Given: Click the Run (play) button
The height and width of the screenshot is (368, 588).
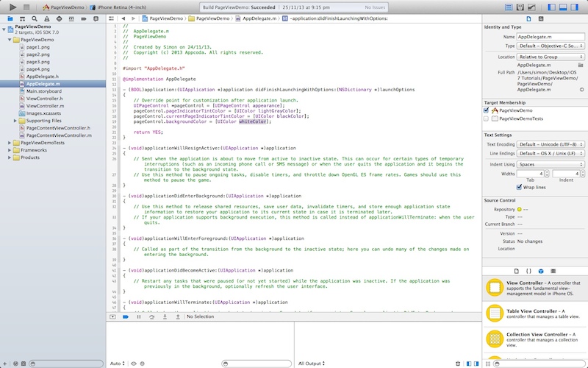Looking at the screenshot, I should [12, 7].
